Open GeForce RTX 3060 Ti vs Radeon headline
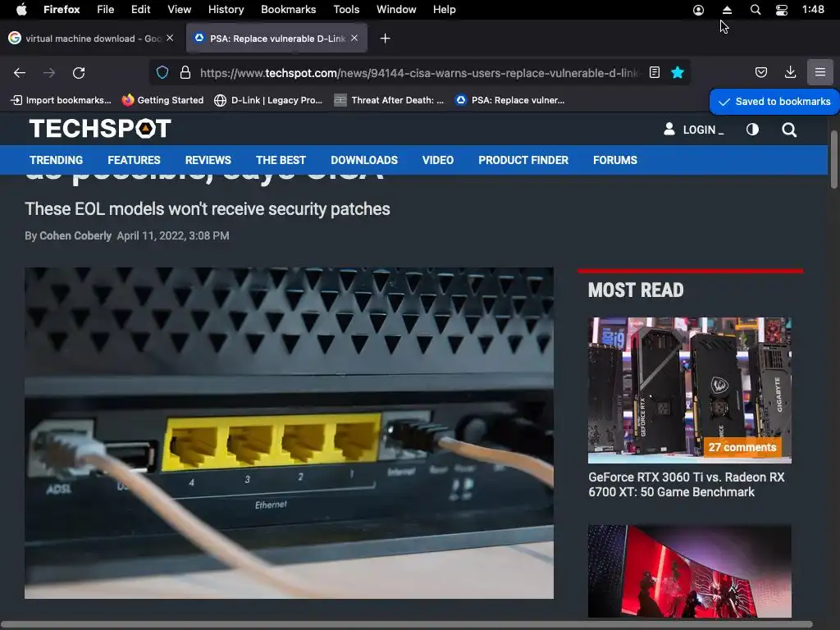Screen dimensions: 840x630 pyautogui.click(x=687, y=485)
